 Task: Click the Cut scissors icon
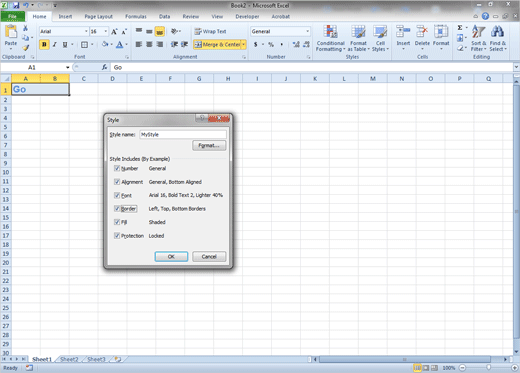pyautogui.click(x=25, y=28)
